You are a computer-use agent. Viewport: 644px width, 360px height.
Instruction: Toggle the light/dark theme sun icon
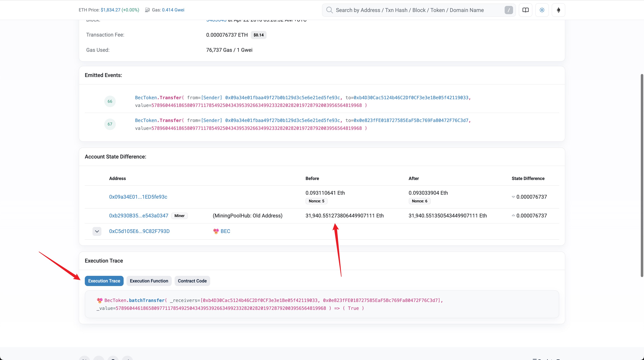[542, 10]
